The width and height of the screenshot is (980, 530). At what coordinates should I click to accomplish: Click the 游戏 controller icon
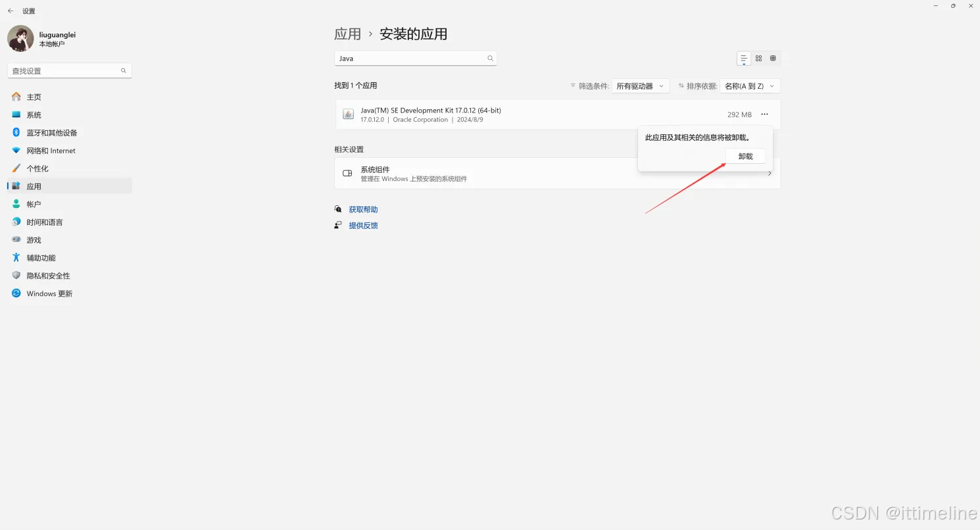point(16,239)
